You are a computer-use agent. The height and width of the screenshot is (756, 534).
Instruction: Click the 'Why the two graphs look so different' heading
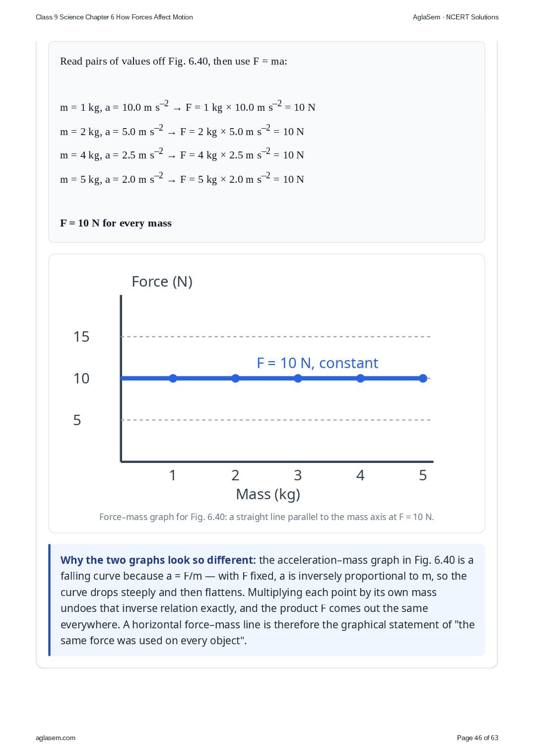(158, 560)
